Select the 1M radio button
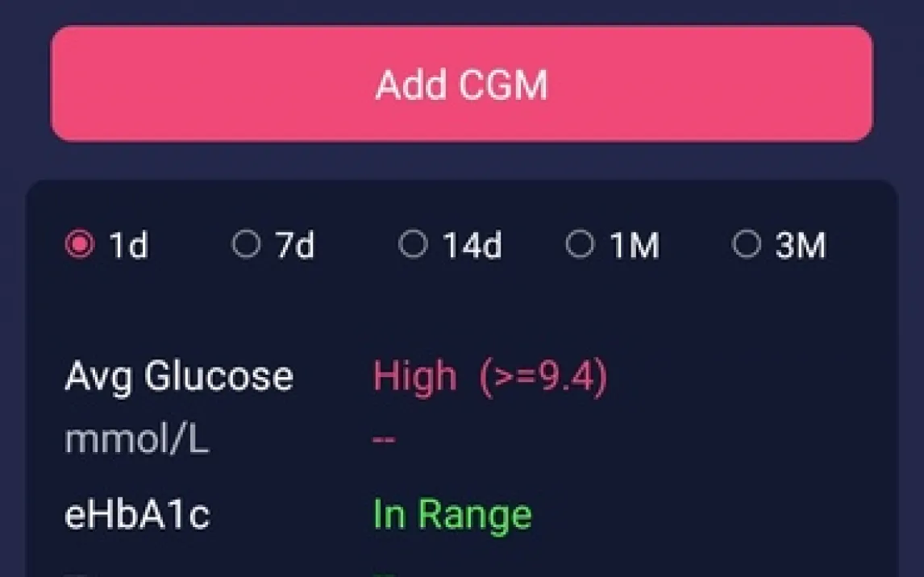924x577 pixels. point(580,244)
